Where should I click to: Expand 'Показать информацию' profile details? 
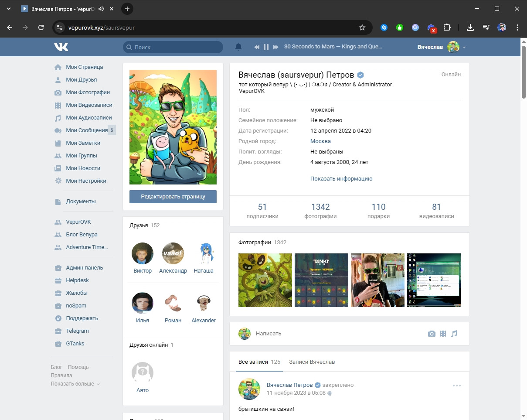[341, 178]
